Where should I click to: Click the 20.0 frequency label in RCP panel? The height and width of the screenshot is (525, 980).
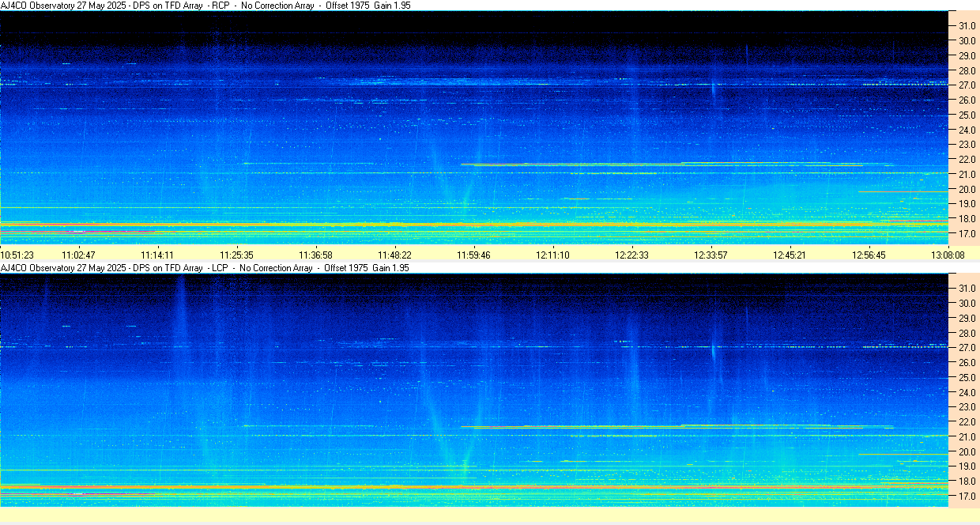(x=967, y=190)
